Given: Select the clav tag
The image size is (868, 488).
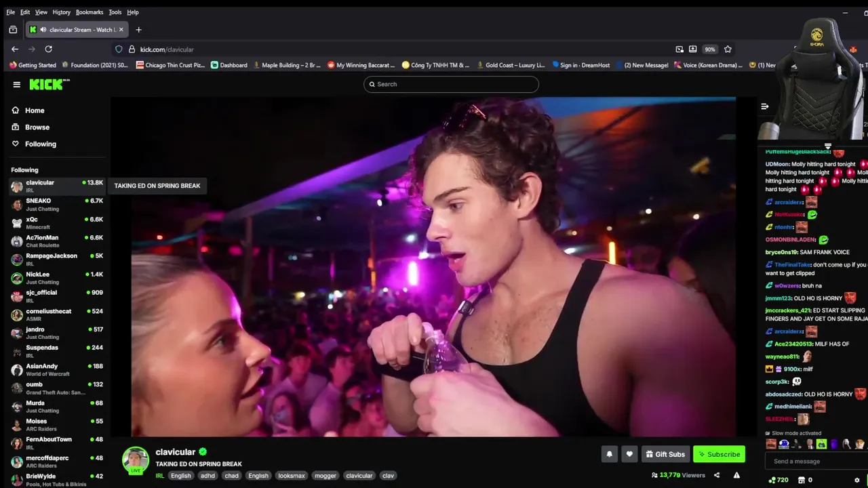Looking at the screenshot, I should 388,476.
